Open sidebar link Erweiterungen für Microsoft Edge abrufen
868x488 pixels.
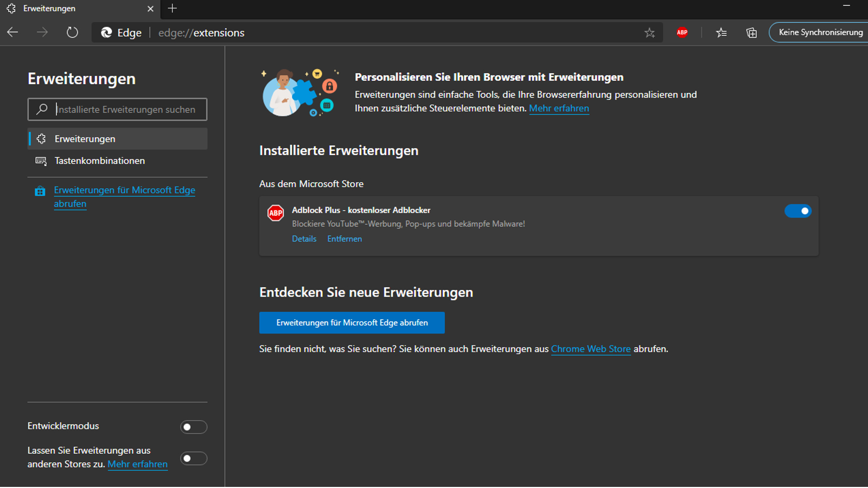tap(124, 197)
